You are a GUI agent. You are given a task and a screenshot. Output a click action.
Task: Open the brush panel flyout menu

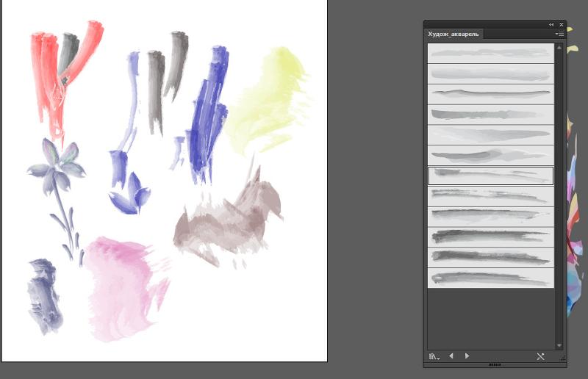click(x=559, y=34)
